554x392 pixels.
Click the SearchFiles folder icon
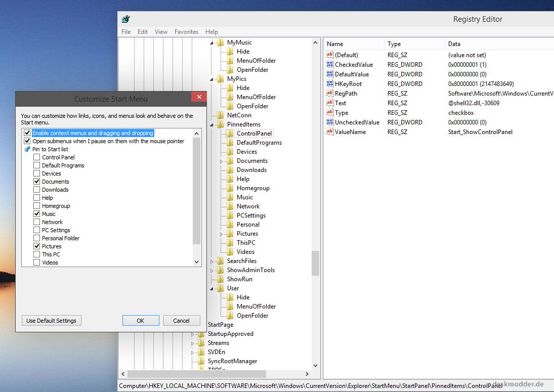pyautogui.click(x=221, y=261)
